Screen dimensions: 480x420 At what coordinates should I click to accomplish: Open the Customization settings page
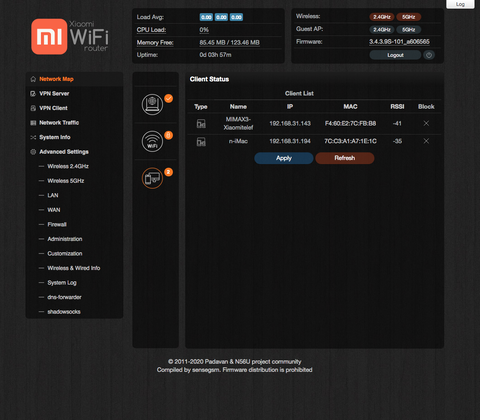pyautogui.click(x=65, y=254)
